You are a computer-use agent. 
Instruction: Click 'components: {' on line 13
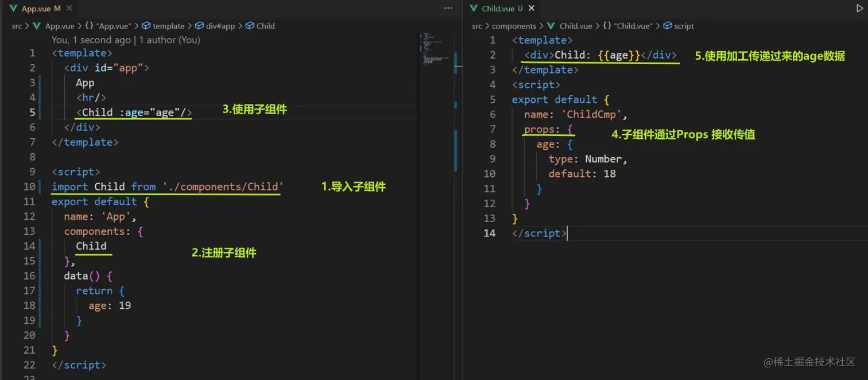coord(103,231)
